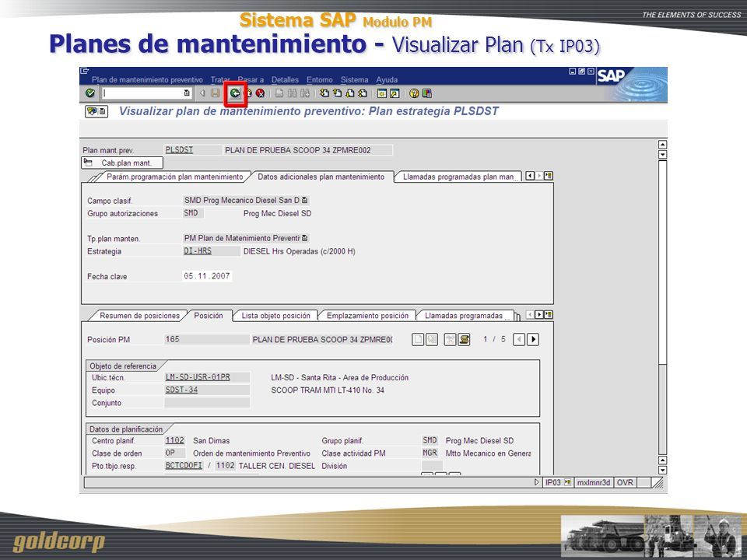Click the Save diskette icon in toolbar
Screen dimensions: 747x560
(216, 93)
